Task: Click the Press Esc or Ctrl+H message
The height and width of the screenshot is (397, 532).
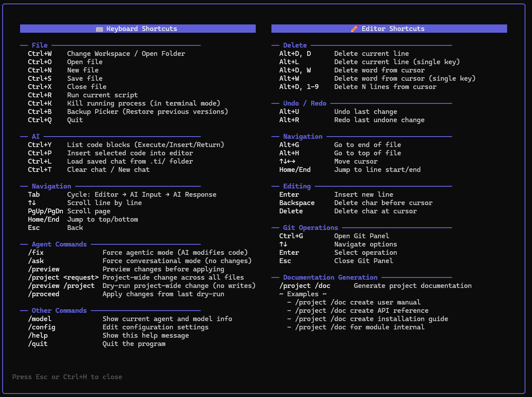Action: 67,376
